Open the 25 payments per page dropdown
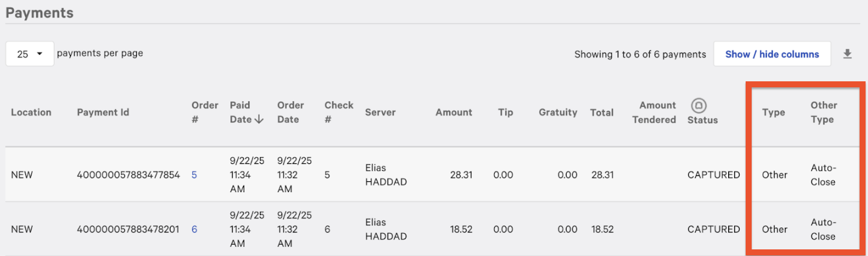868x256 pixels. click(30, 54)
